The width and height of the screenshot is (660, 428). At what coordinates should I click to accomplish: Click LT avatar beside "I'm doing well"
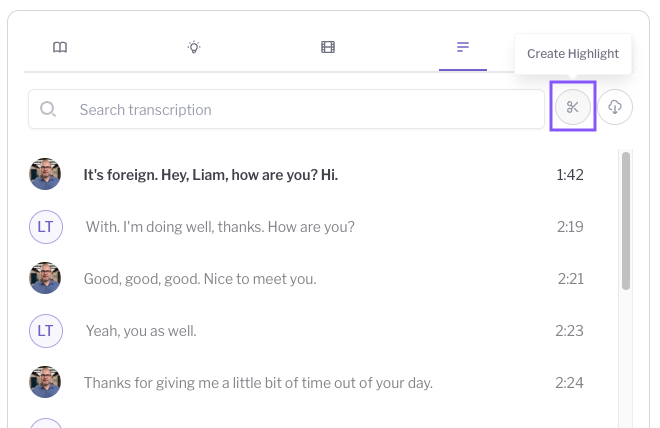(45, 227)
